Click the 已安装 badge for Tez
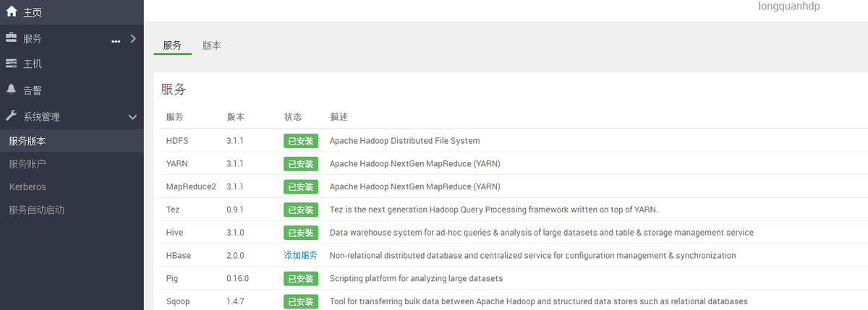Screen dimensions: 868x310 click(x=300, y=210)
